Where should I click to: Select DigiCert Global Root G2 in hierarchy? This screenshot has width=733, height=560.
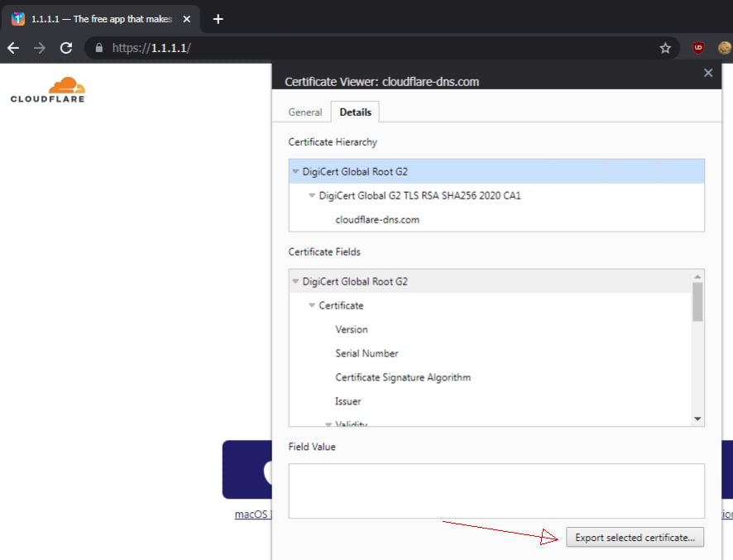[x=496, y=171]
